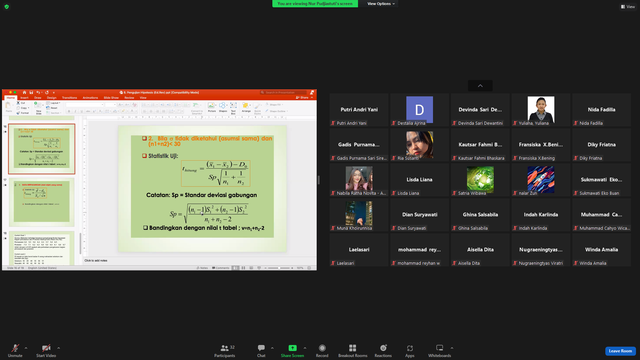Expand the caret beside Chat
The width and height of the screenshot is (640, 360).
(x=272, y=348)
